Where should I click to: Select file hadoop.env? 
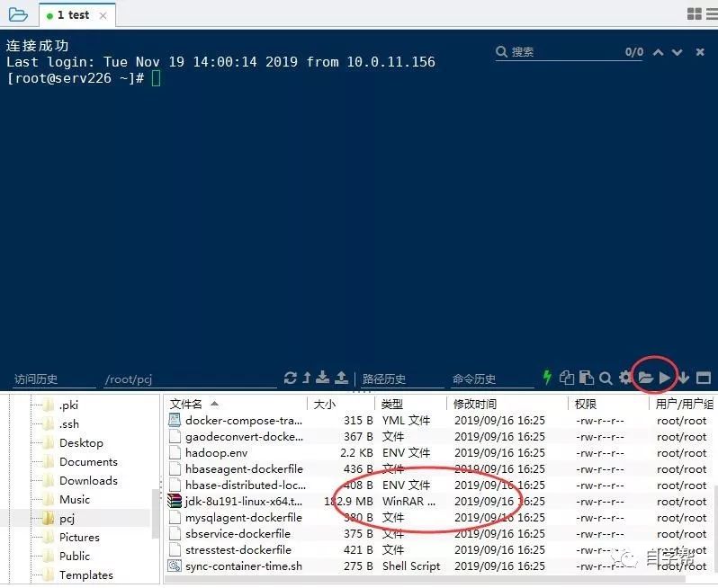216,452
